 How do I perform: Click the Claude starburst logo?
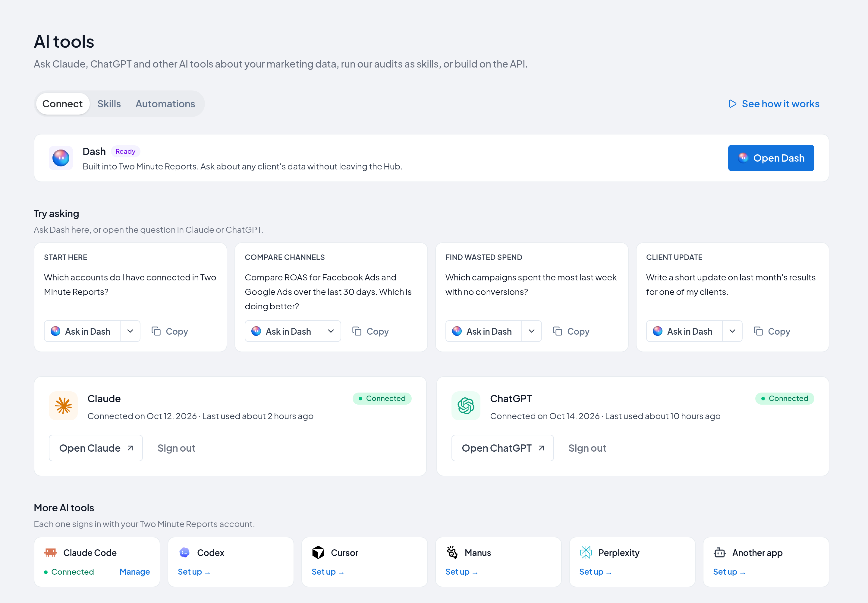tap(63, 406)
